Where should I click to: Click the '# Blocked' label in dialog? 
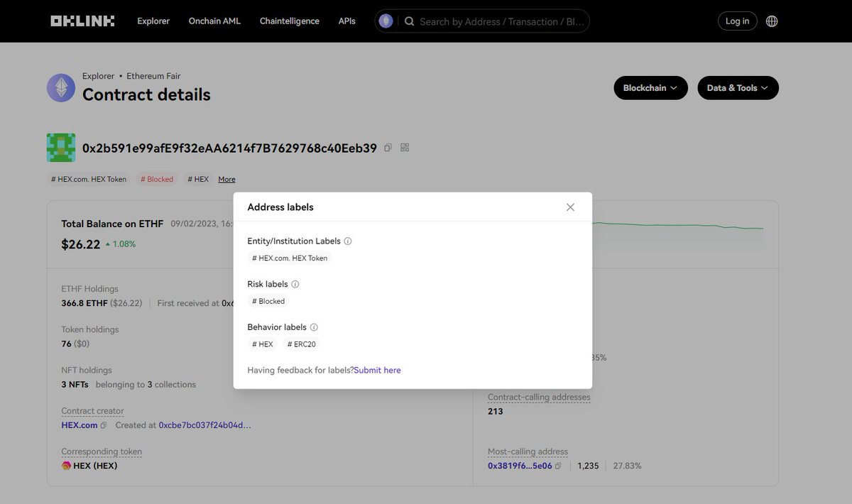pyautogui.click(x=268, y=301)
